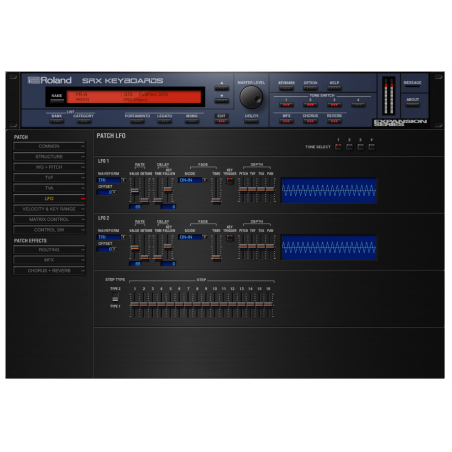Image resolution: width=452 pixels, height=452 pixels.
Task: Toggle the LEGATO button
Action: 164,121
